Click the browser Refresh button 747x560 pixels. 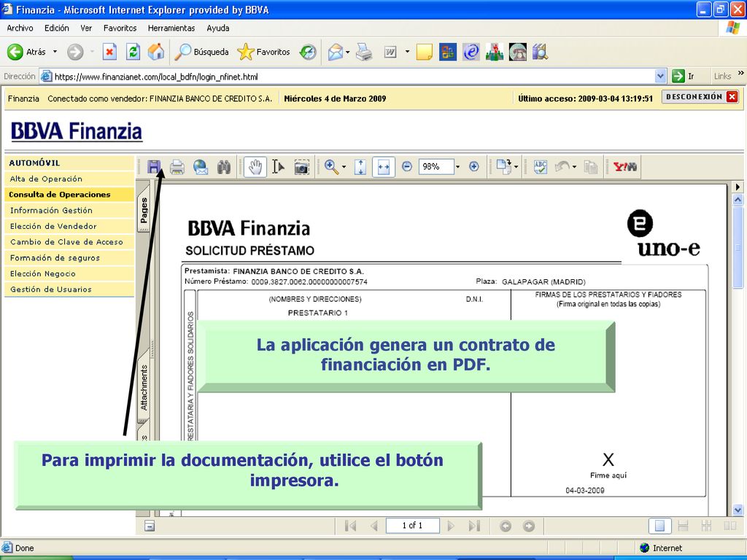[x=133, y=52]
